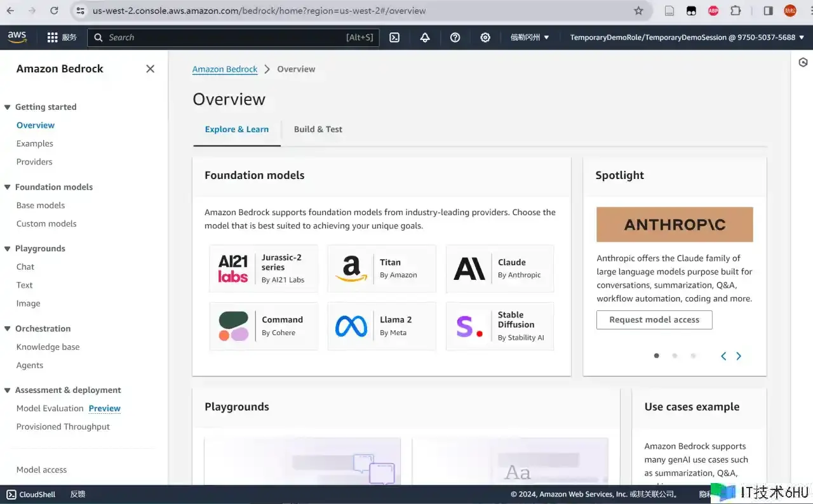This screenshot has width=813, height=504.
Task: Collapse the Getting started section
Action: 8,107
